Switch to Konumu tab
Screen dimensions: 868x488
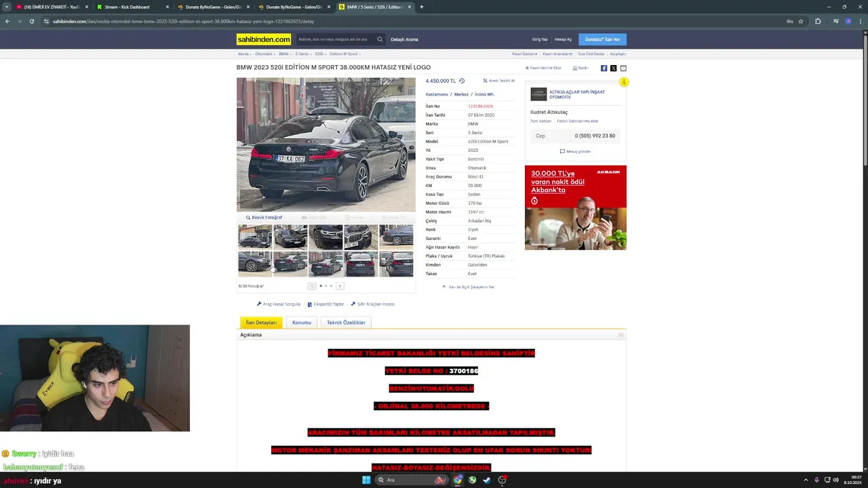(302, 323)
